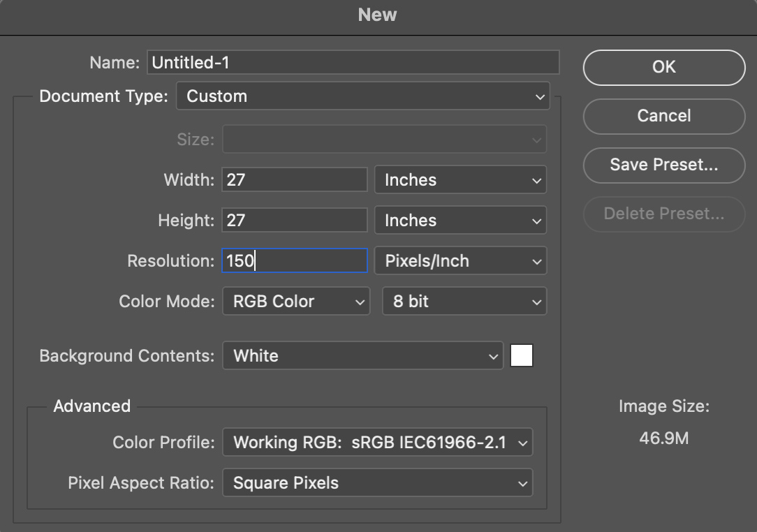Click the disabled Size dropdown
Screen dimensions: 757x532
tap(384, 140)
